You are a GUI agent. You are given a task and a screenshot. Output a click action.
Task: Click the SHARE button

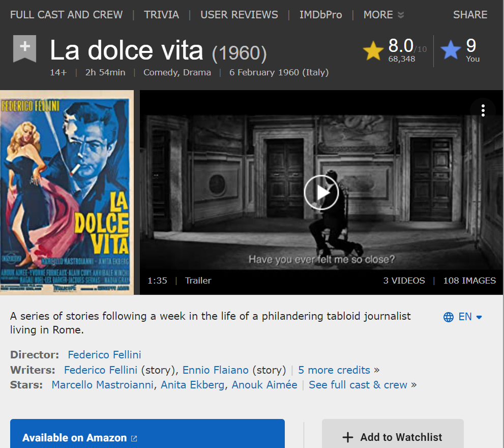coord(470,15)
